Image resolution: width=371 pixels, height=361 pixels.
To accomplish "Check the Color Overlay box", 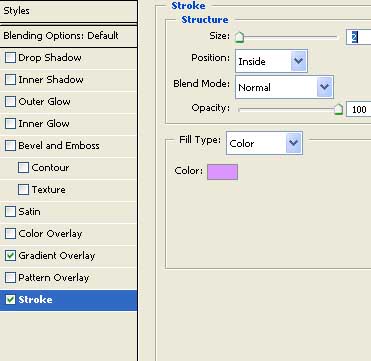I will tap(10, 234).
